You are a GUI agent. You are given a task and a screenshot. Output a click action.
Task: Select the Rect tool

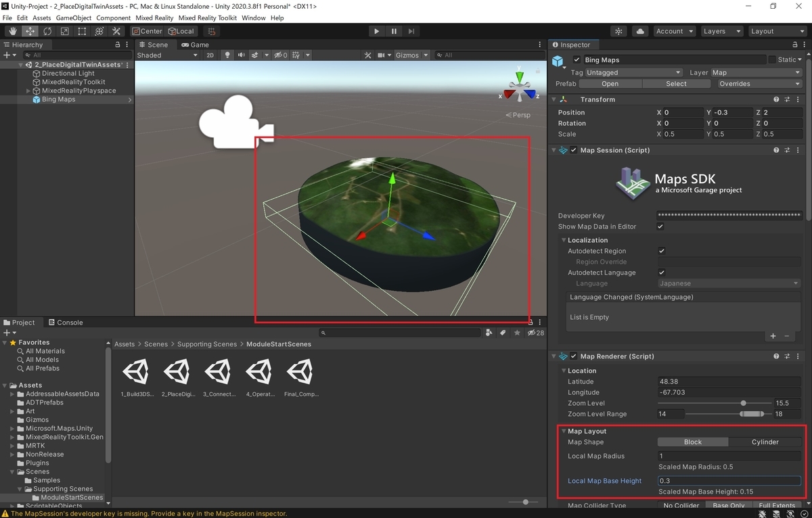(x=82, y=31)
